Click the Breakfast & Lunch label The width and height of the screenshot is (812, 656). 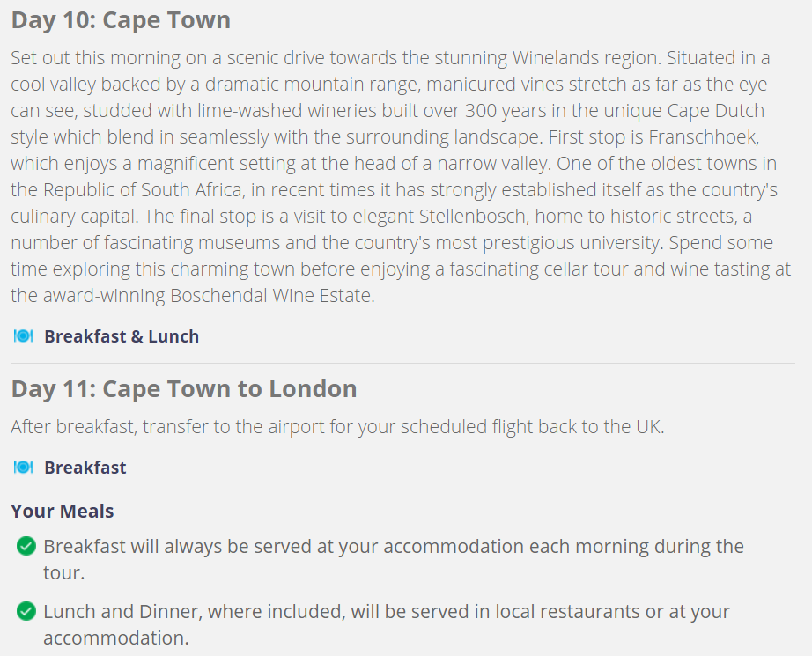122,336
